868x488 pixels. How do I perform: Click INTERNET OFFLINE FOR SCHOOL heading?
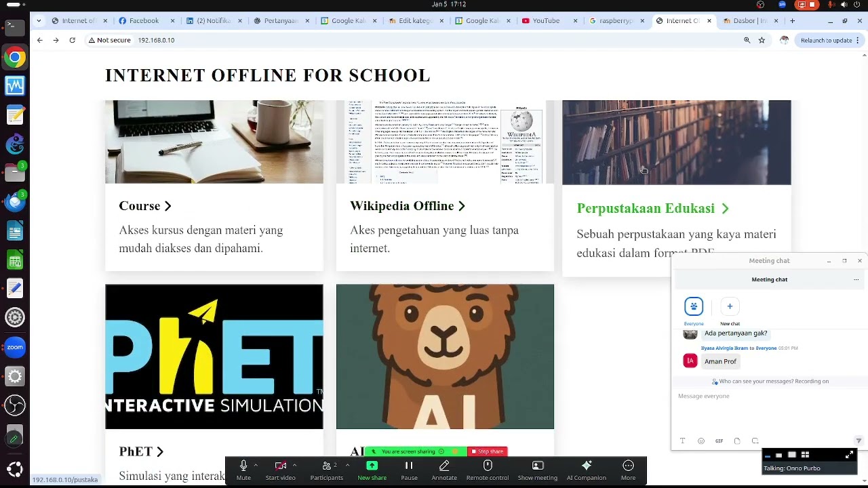[268, 75]
